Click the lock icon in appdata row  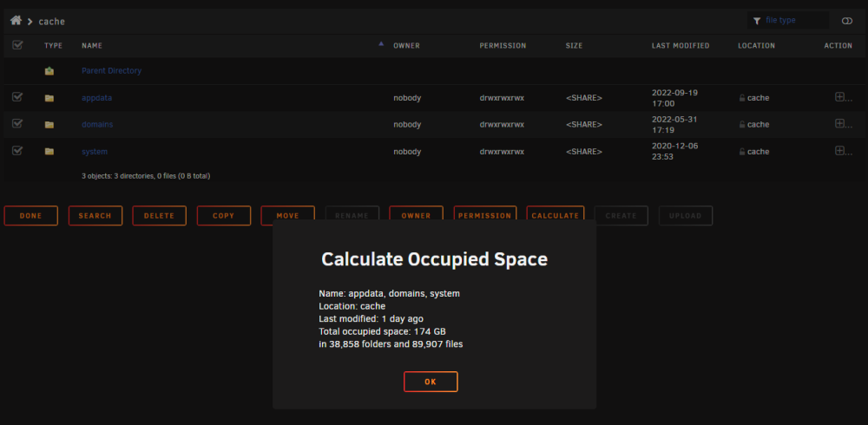[742, 98]
